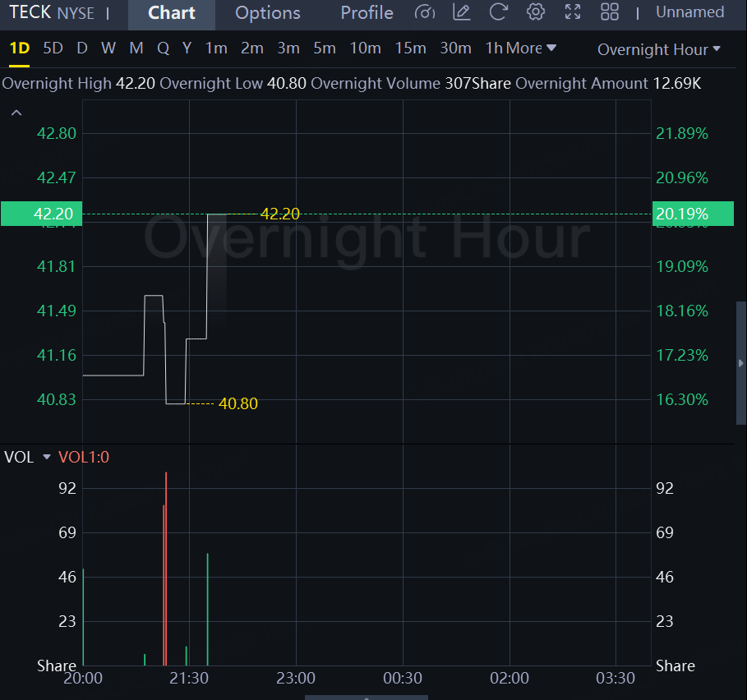The width and height of the screenshot is (747, 700).
Task: Click the Unnamed layout label
Action: point(689,12)
